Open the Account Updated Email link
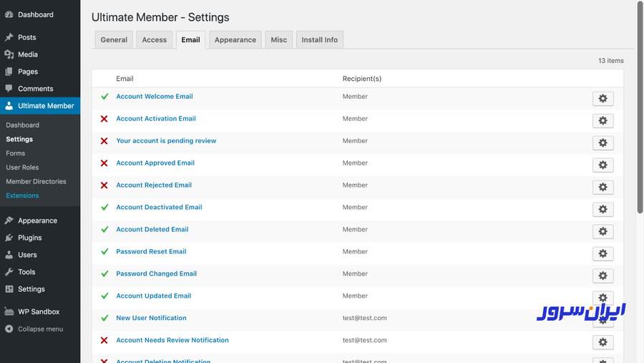 click(154, 296)
